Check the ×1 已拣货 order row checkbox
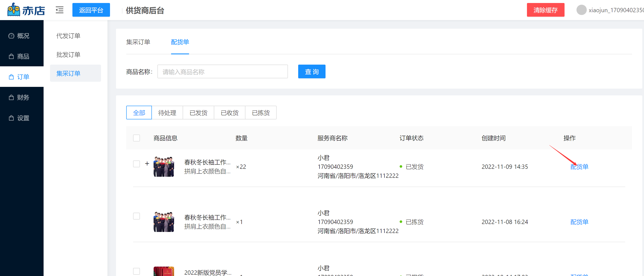Screen dimensions: 644x276 tap(136, 216)
